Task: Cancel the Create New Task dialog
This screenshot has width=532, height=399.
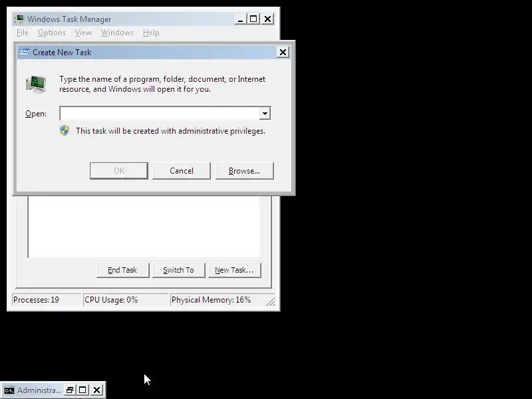Action: tap(182, 171)
